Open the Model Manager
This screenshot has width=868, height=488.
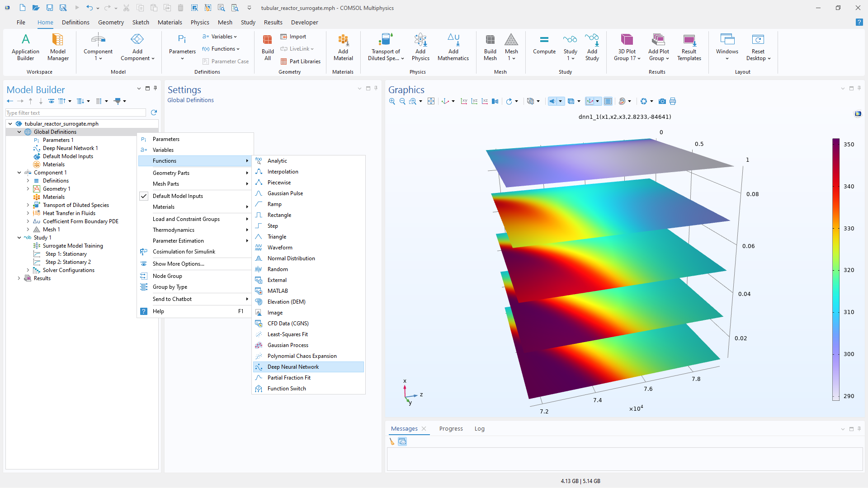tap(58, 47)
